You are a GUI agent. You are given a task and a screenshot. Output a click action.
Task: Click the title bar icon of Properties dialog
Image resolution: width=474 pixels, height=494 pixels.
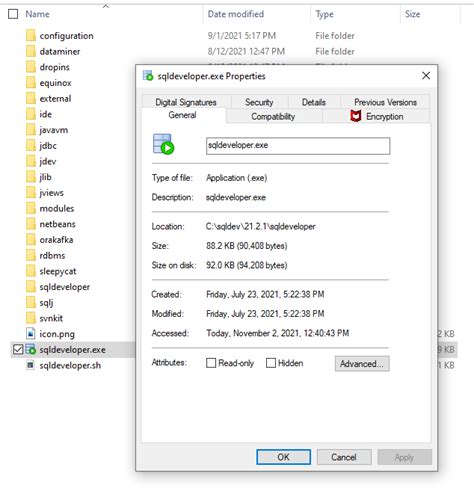coord(148,76)
